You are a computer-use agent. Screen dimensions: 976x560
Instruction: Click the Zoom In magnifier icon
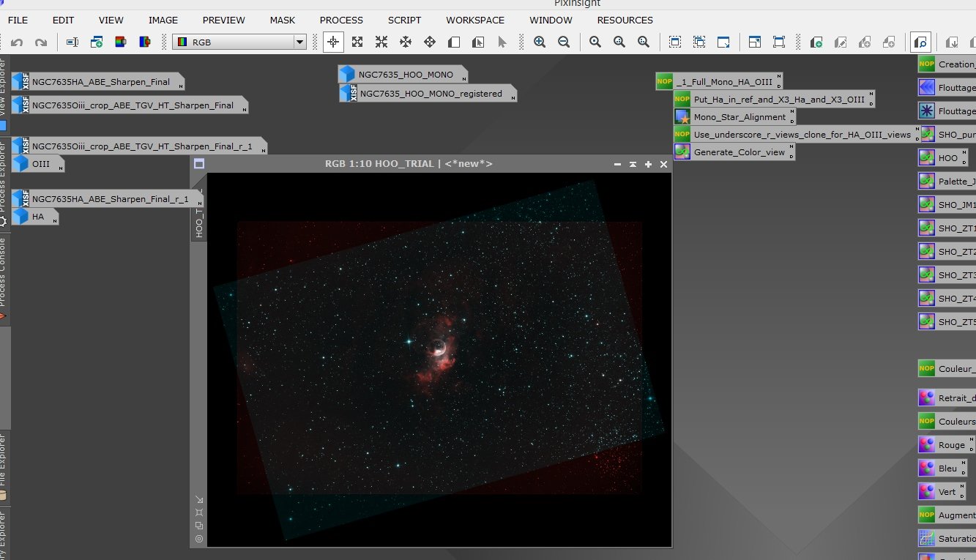pos(540,42)
